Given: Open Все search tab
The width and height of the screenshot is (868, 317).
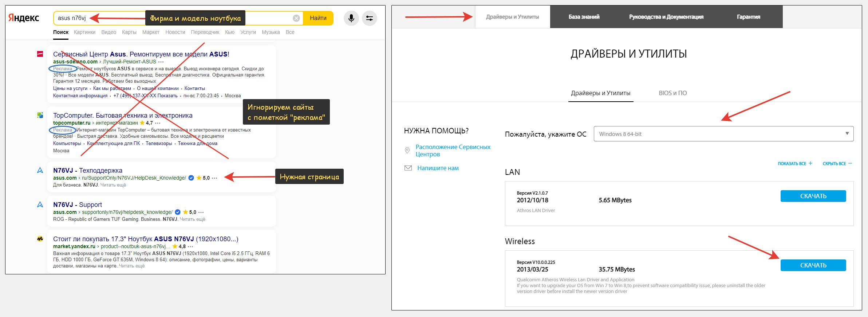Looking at the screenshot, I should click(x=290, y=32).
